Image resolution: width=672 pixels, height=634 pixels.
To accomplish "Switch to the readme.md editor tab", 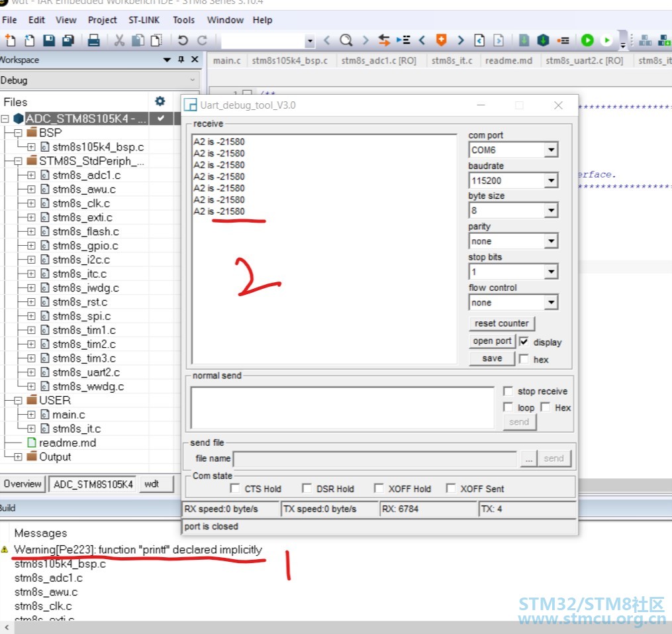I will point(508,60).
